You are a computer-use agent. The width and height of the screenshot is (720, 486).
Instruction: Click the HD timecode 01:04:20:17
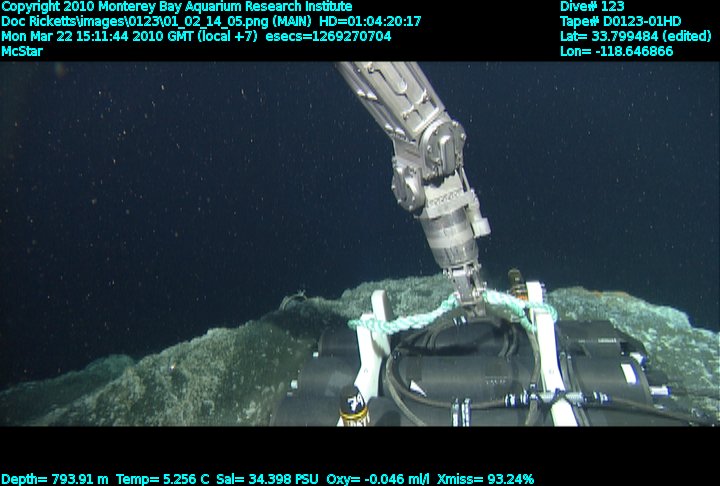pos(370,21)
